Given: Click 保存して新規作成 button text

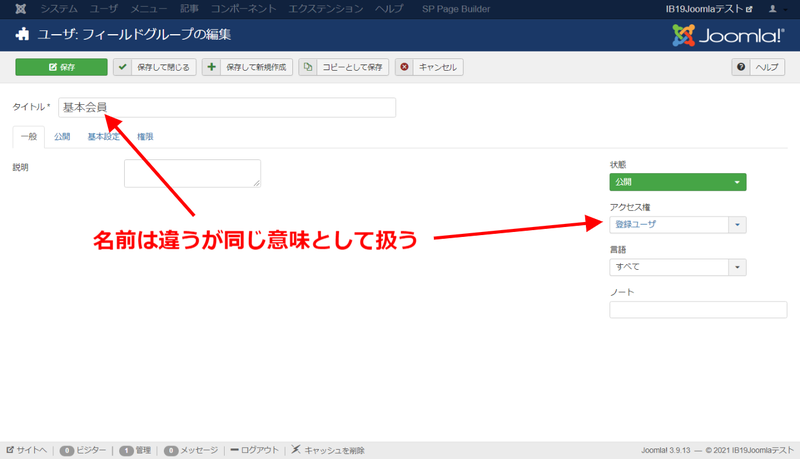Looking at the screenshot, I should pos(256,67).
